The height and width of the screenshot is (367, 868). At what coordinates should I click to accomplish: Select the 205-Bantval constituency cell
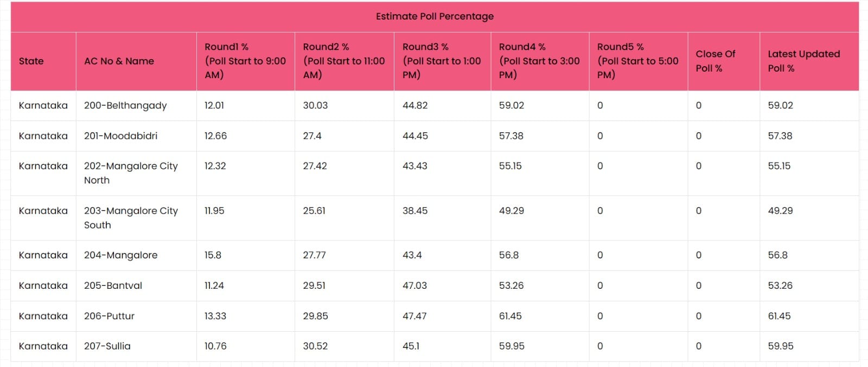[x=136, y=286]
